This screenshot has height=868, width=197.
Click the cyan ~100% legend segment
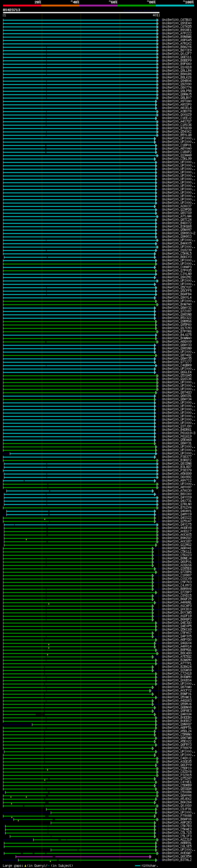pos(175,6)
